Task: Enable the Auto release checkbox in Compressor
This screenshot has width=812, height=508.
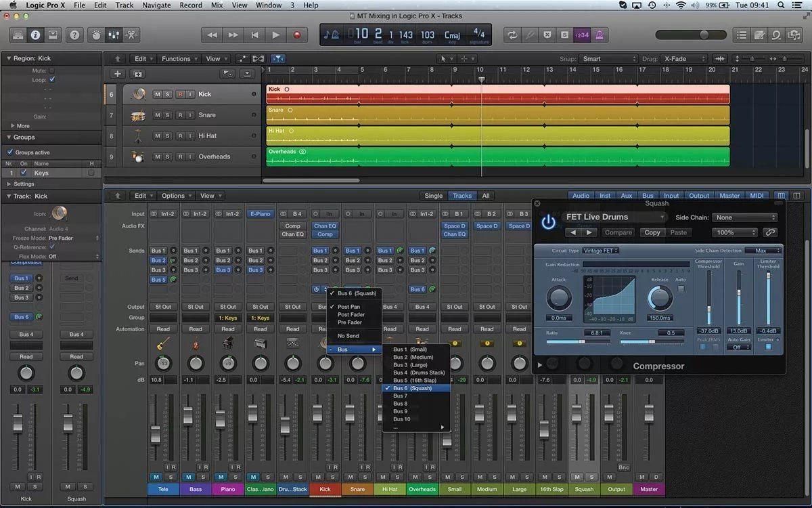Action: tap(681, 289)
